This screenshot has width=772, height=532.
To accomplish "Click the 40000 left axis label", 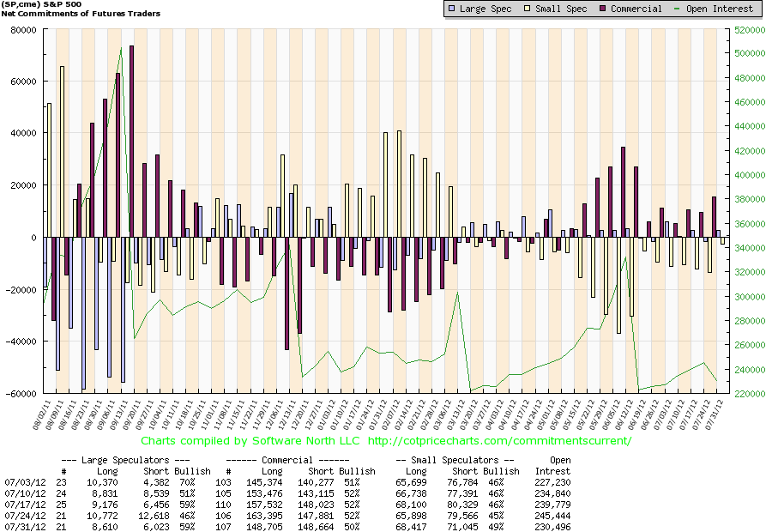I will coord(24,133).
